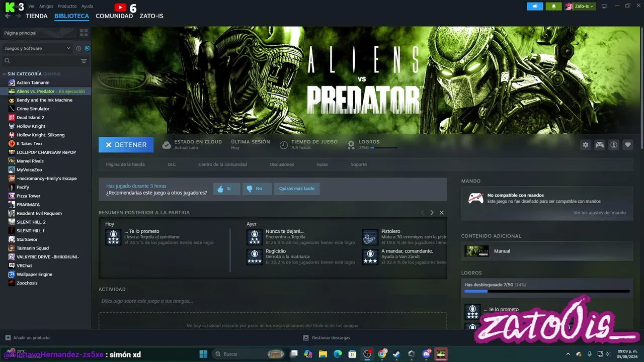Viewport: 644px width, 362px height.
Task: Open game settings gear icon
Action: point(585,145)
